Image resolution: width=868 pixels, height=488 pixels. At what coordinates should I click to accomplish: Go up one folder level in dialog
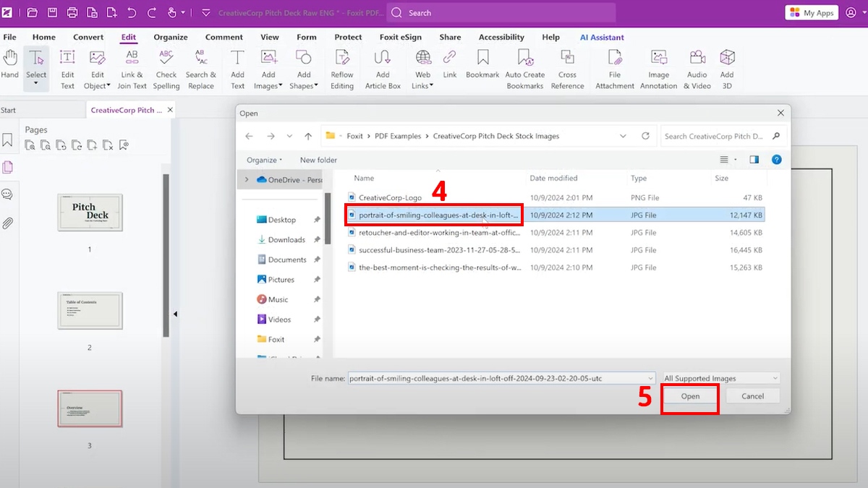[x=308, y=136]
